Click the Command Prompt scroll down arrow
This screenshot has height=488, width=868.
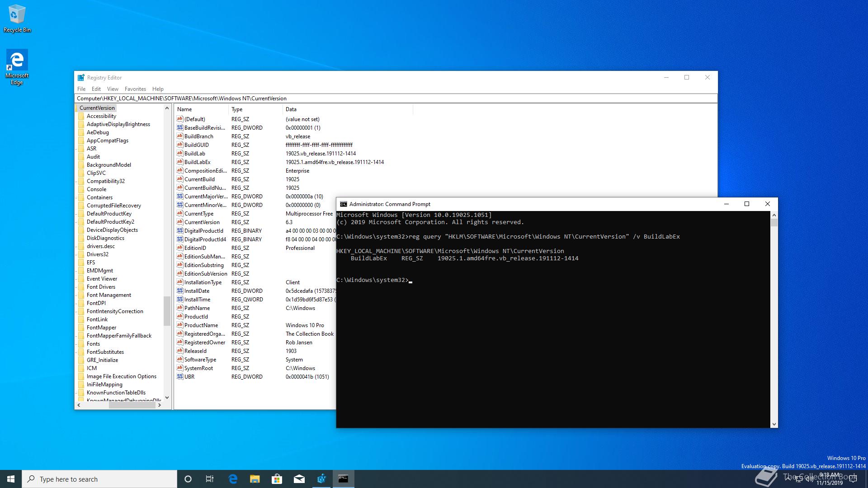(774, 424)
